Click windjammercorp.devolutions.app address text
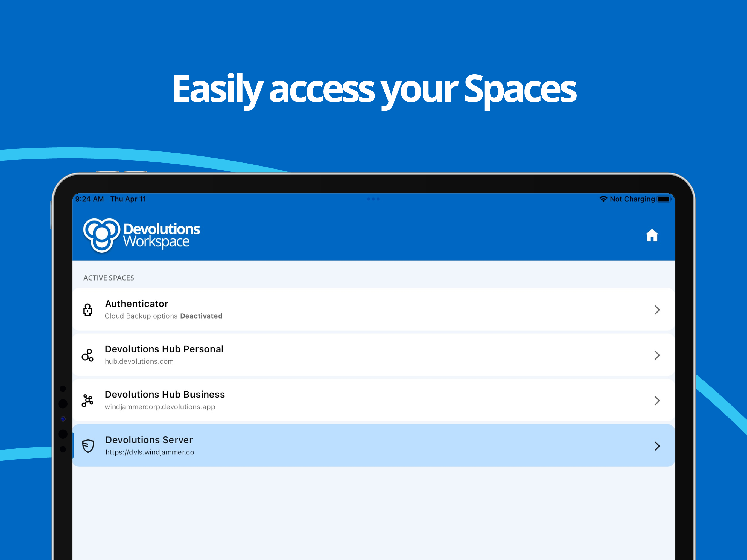The height and width of the screenshot is (560, 747). pyautogui.click(x=160, y=407)
